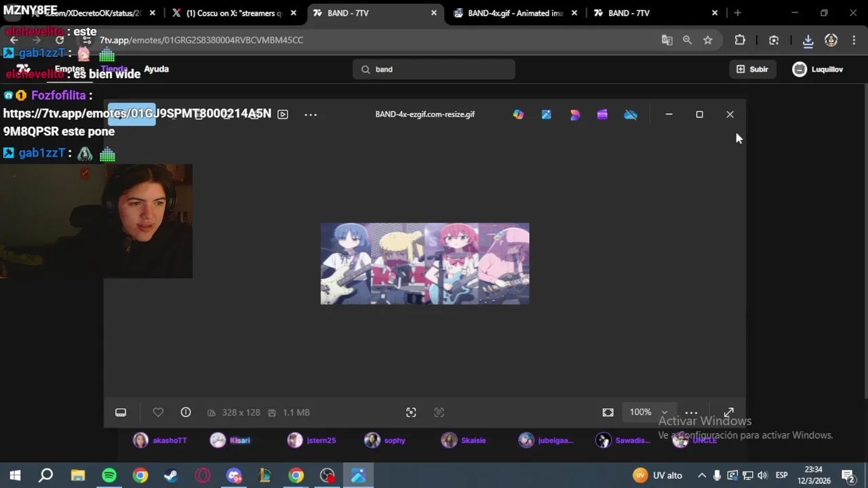Open the clock showing 23:34
The width and height of the screenshot is (868, 488).
click(x=814, y=475)
